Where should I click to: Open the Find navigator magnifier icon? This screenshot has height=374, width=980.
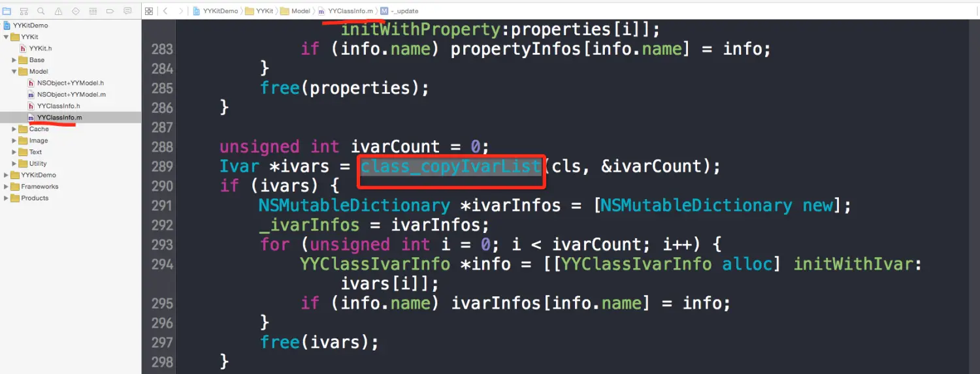(x=41, y=11)
